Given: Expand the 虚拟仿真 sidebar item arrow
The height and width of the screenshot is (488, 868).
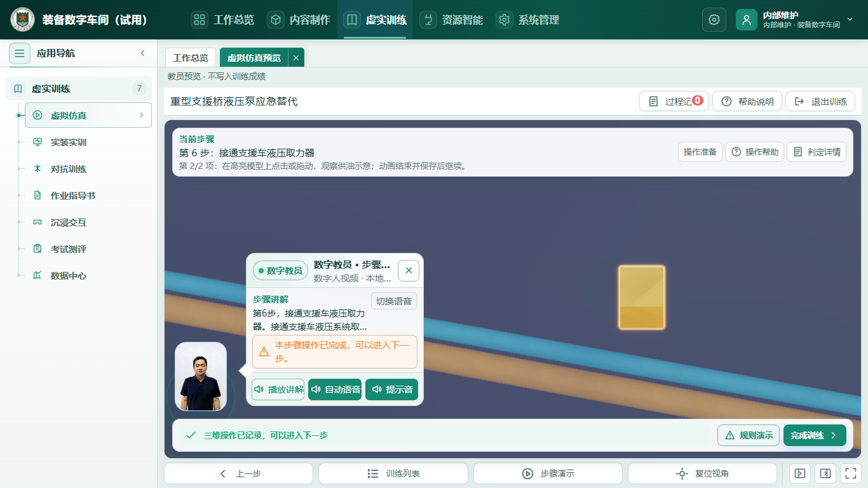Looking at the screenshot, I should coord(141,115).
